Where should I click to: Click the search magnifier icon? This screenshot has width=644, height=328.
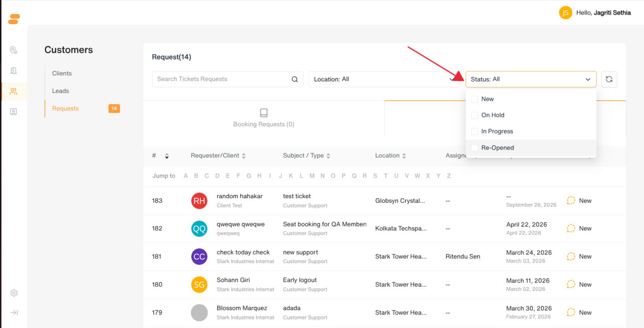(x=295, y=79)
